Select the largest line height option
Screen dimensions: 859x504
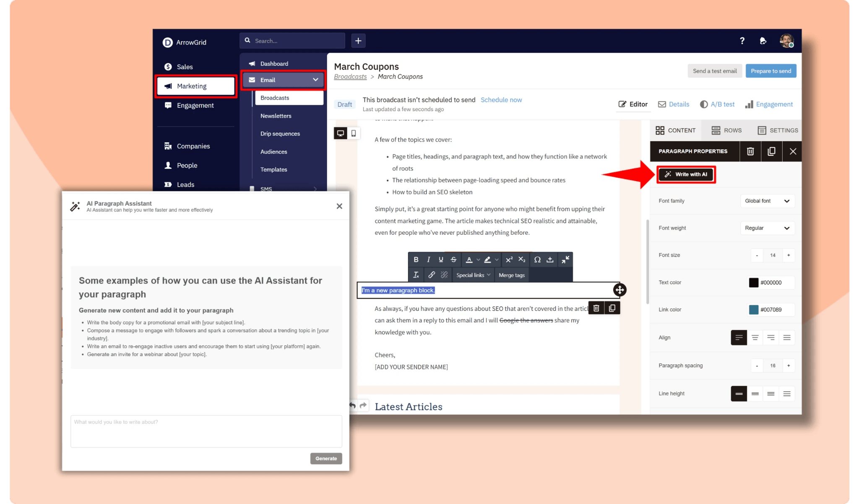787,393
